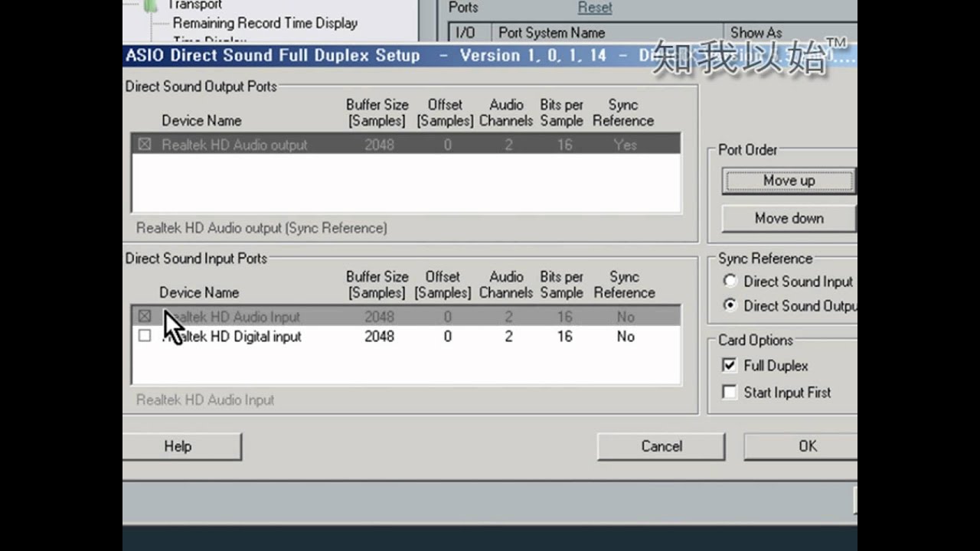980x551 pixels.
Task: Click the Show As column header
Action: pos(792,33)
